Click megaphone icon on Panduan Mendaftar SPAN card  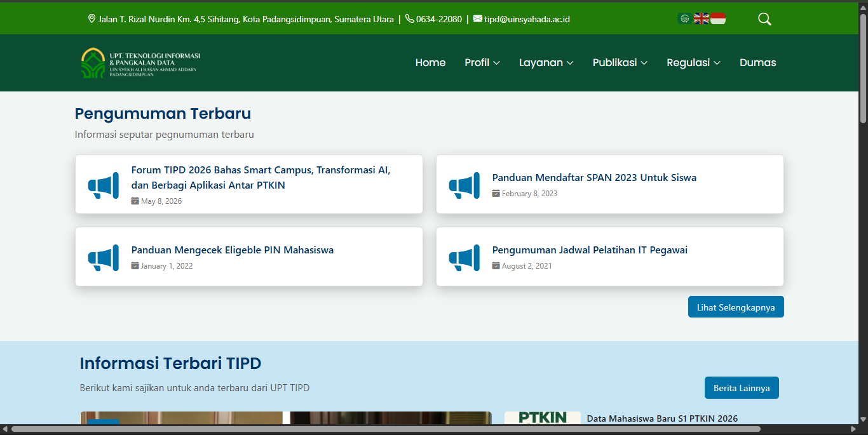pos(464,185)
